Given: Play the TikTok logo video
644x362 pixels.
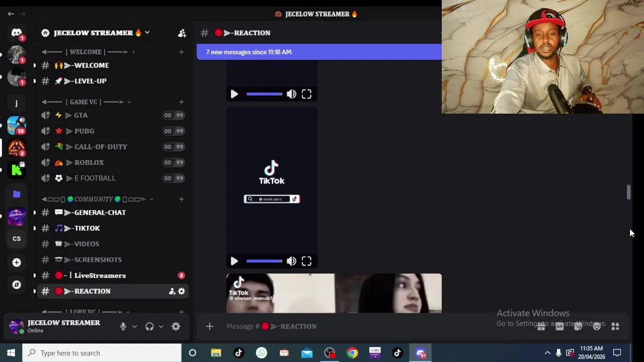Looking at the screenshot, I should [x=234, y=261].
